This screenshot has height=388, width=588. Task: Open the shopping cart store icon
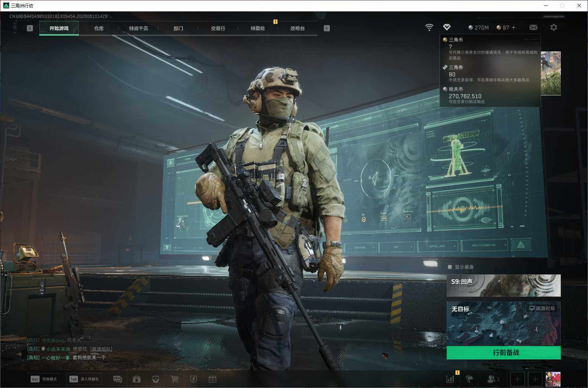tap(175, 379)
